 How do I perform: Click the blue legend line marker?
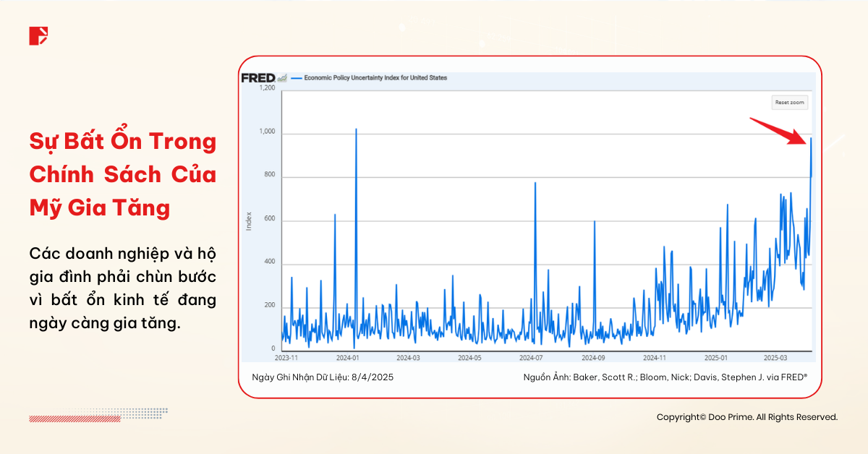296,78
